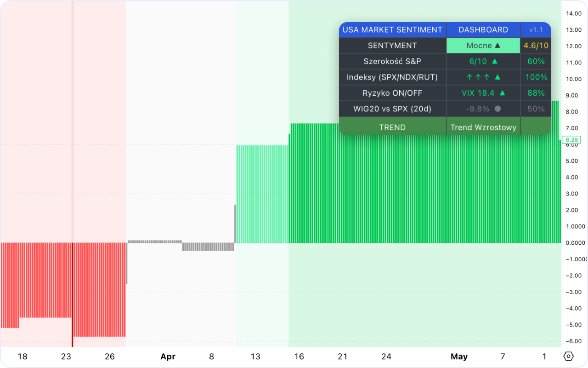
Task: Click the grey circle beside -9.8%
Action: click(498, 109)
